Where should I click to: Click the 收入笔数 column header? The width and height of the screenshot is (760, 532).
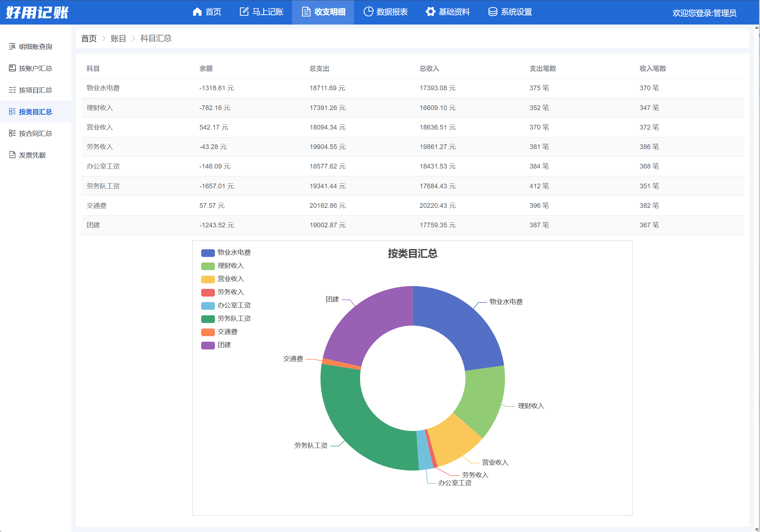point(653,69)
